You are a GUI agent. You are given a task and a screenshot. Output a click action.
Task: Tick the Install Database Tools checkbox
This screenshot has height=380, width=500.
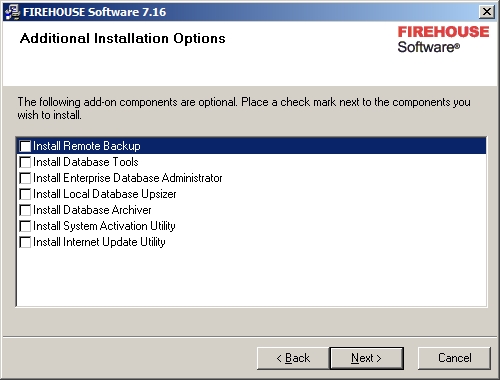point(25,162)
